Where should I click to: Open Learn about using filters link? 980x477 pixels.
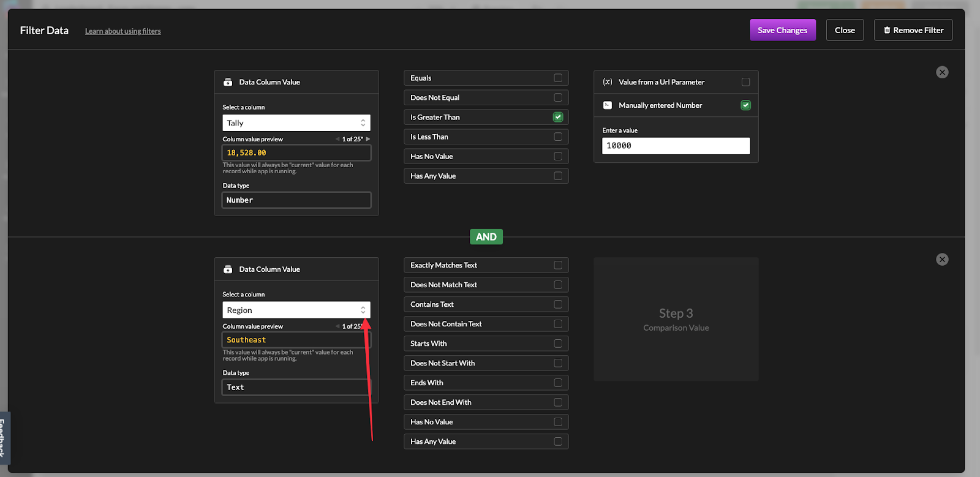[x=123, y=31]
